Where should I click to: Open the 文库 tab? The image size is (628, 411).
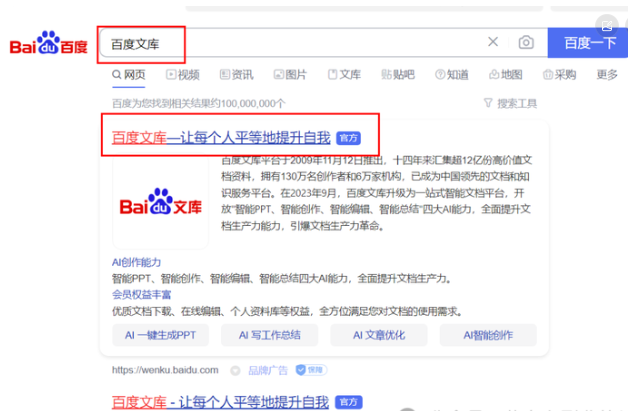[344, 75]
